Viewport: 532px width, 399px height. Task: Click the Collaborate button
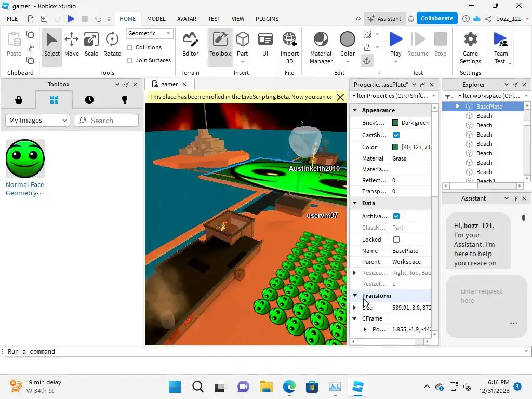coord(437,18)
